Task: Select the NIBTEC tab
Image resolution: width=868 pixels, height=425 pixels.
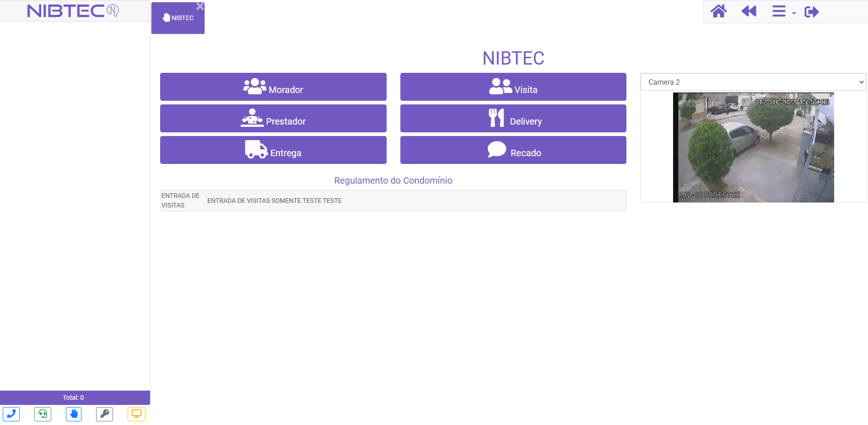Action: (x=178, y=18)
